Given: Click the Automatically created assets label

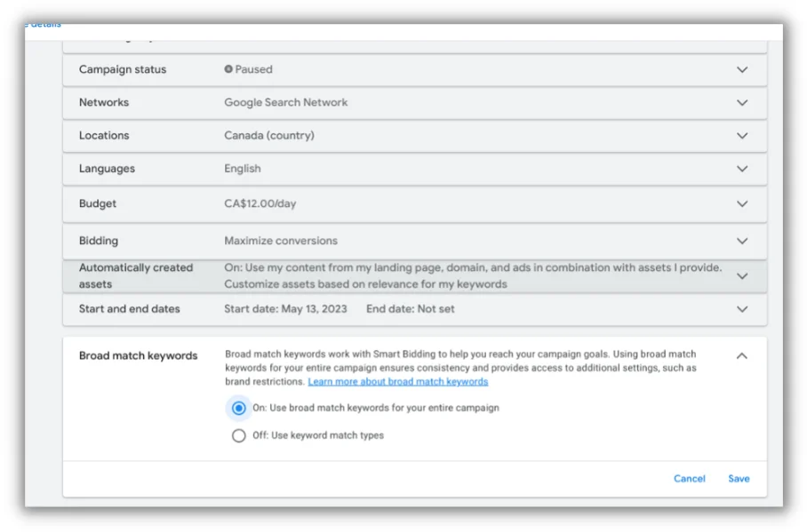Looking at the screenshot, I should [136, 276].
